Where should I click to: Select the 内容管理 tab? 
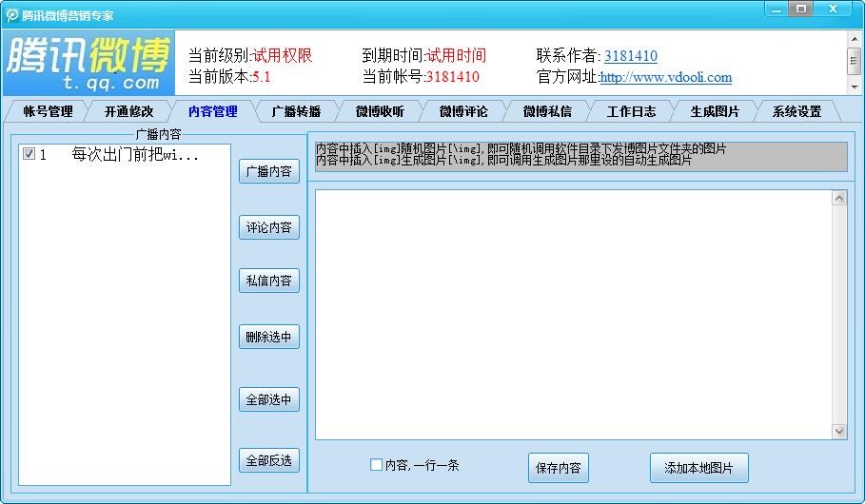[x=213, y=111]
